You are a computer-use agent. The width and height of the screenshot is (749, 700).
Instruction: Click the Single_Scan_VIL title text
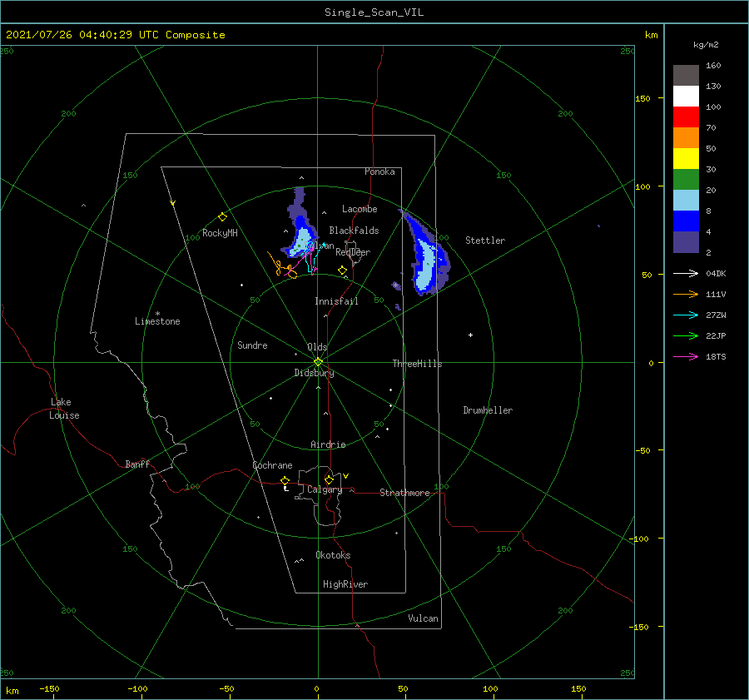(x=374, y=12)
